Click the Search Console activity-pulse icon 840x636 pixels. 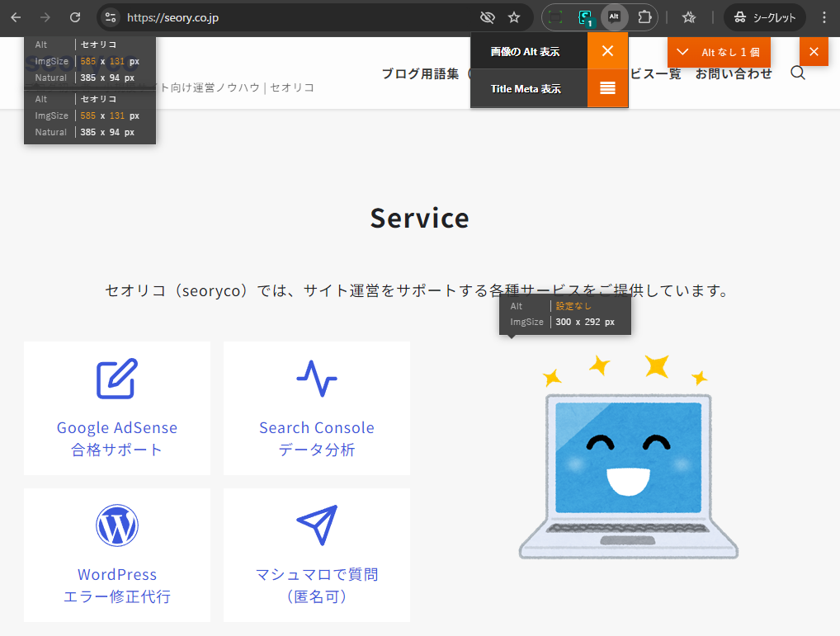pyautogui.click(x=317, y=379)
